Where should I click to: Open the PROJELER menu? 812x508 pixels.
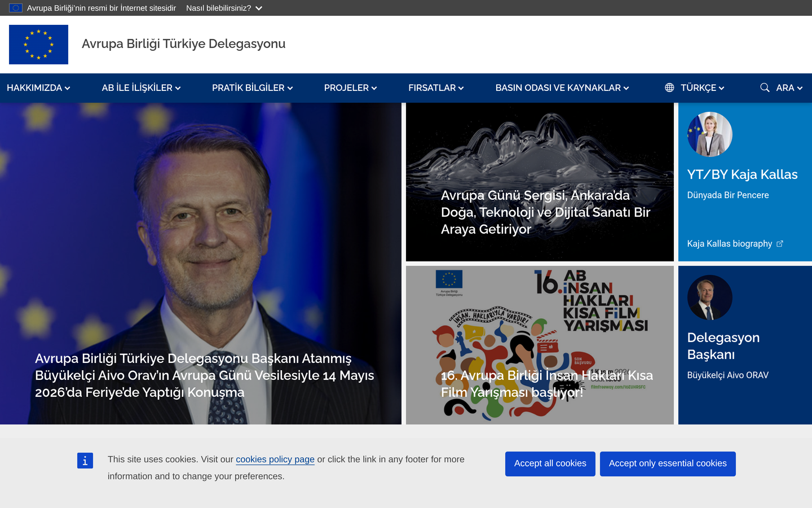click(350, 88)
